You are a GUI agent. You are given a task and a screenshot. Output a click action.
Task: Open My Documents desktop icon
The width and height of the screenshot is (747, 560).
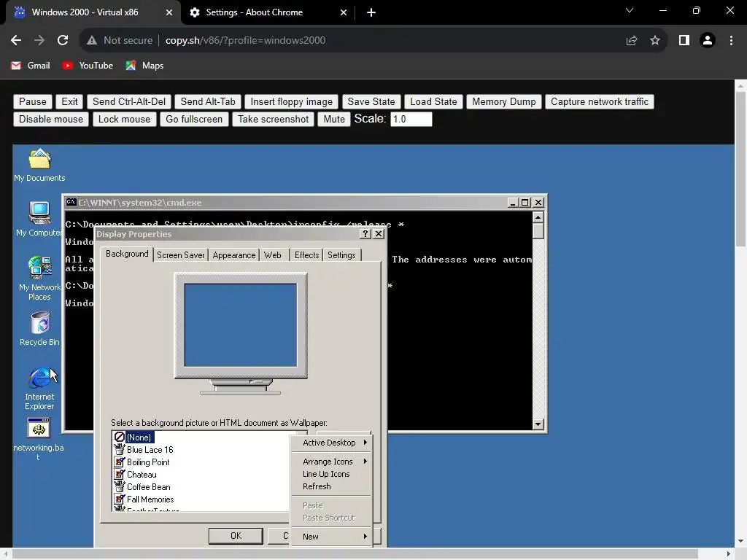(x=39, y=165)
